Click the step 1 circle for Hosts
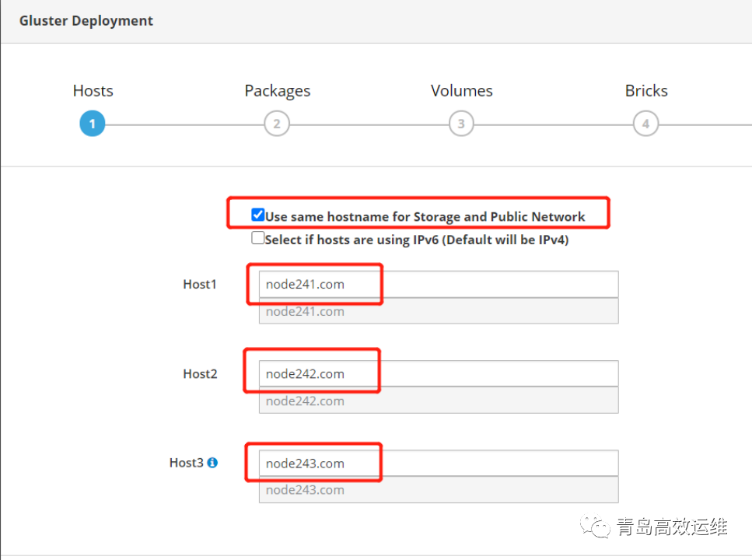The image size is (752, 560). pos(92,124)
